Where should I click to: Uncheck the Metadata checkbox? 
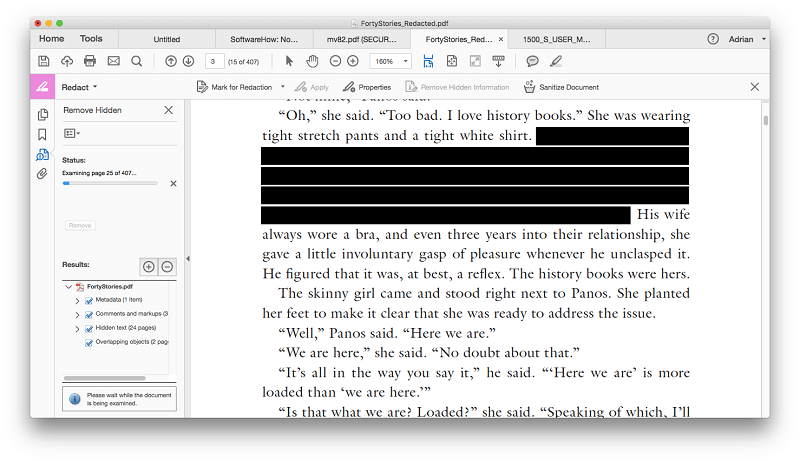(x=89, y=301)
